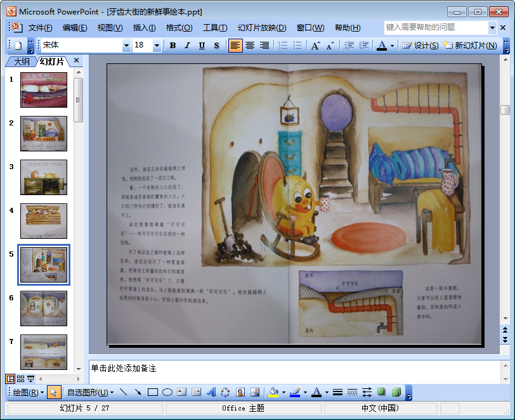Toggle Bold formatting
The height and width of the screenshot is (420, 515).
coord(173,45)
